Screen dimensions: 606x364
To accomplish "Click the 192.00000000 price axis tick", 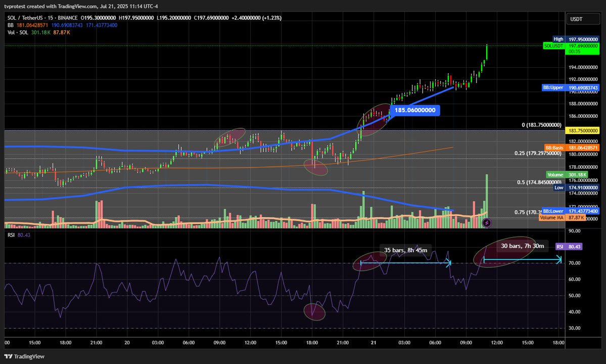I will point(583,79).
